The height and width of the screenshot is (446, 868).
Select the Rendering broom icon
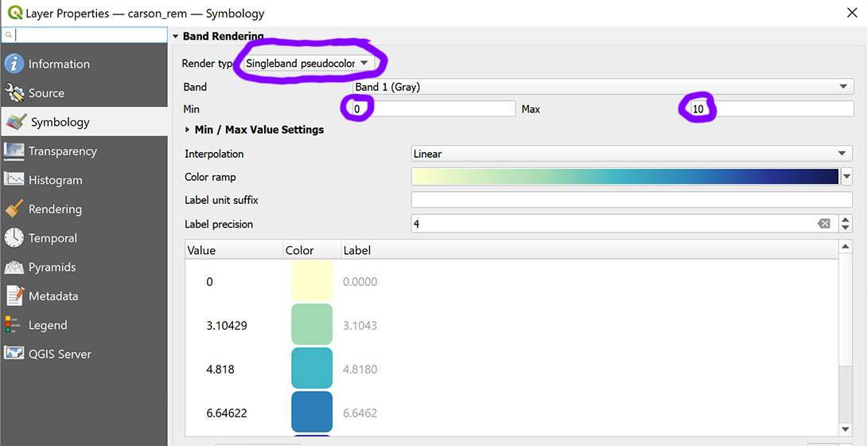pyautogui.click(x=14, y=209)
